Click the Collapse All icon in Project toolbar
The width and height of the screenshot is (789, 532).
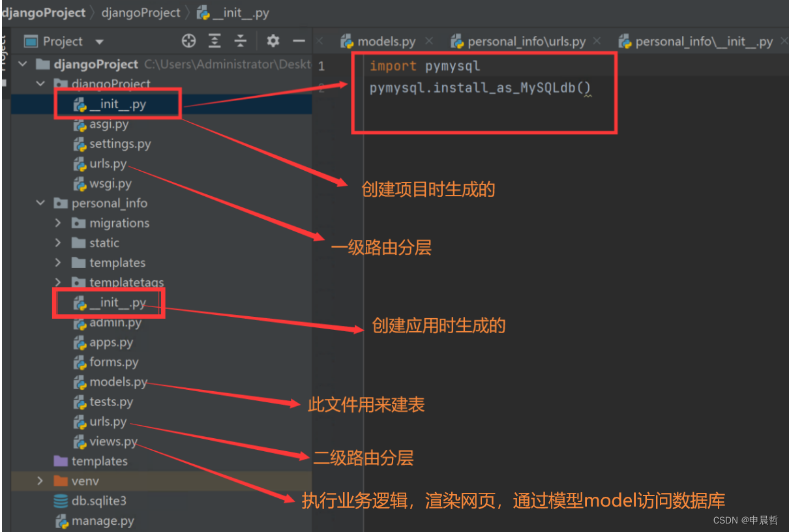pyautogui.click(x=240, y=40)
